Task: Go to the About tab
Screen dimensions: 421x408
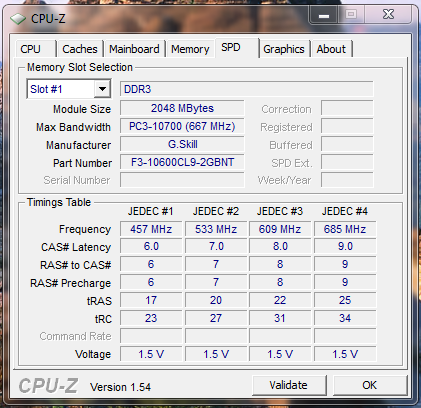Action: pos(331,49)
